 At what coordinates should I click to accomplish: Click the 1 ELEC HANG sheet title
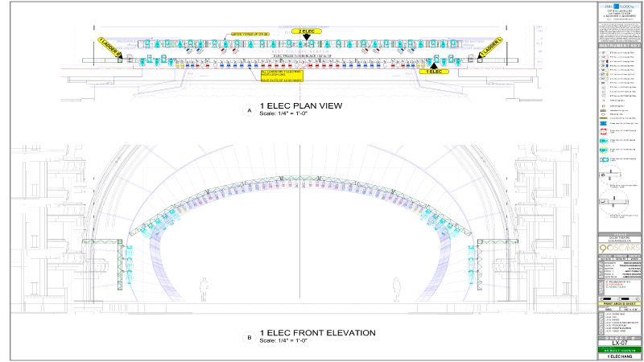pos(618,355)
